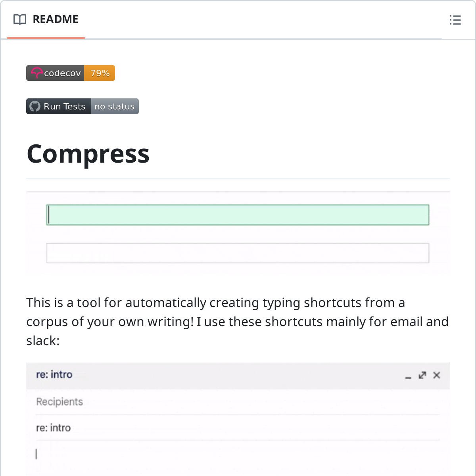Viewport: 476px width, 476px height.
Task: Click the GitHub logo in Run Tests badge
Action: click(x=35, y=106)
